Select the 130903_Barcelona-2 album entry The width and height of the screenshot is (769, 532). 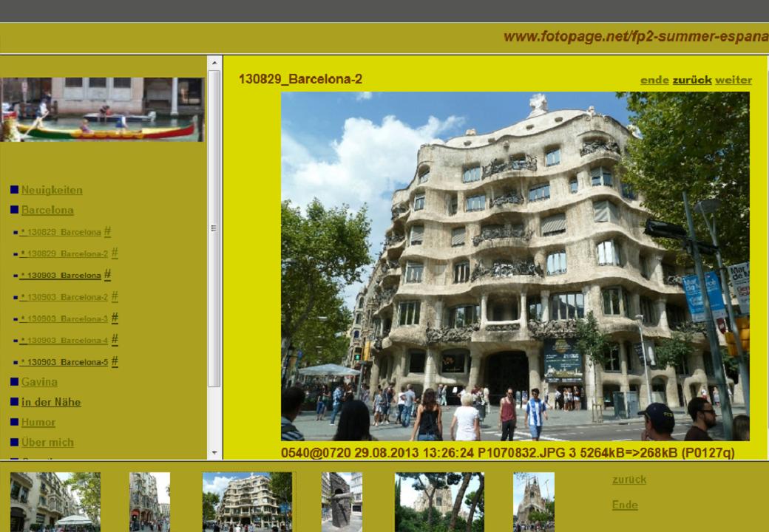click(x=64, y=297)
